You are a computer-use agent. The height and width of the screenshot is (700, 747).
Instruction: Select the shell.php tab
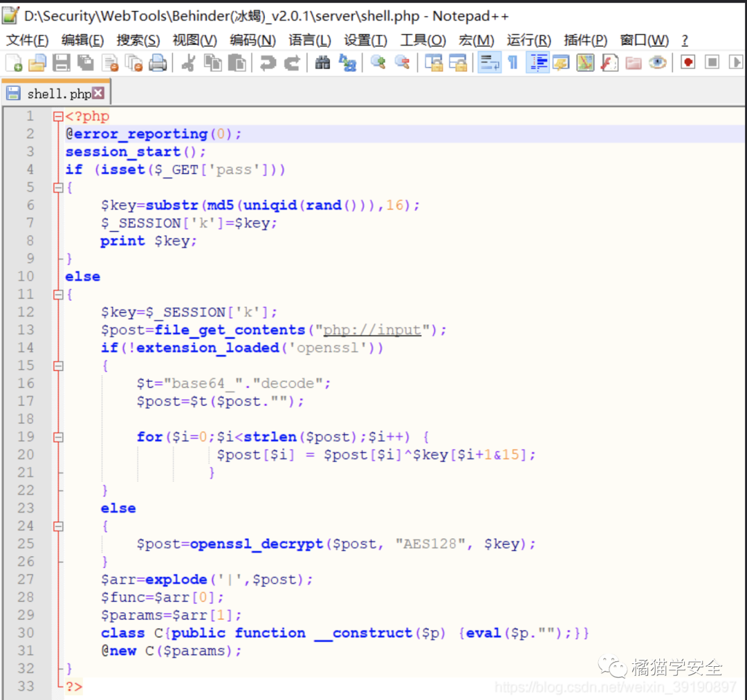click(x=57, y=93)
